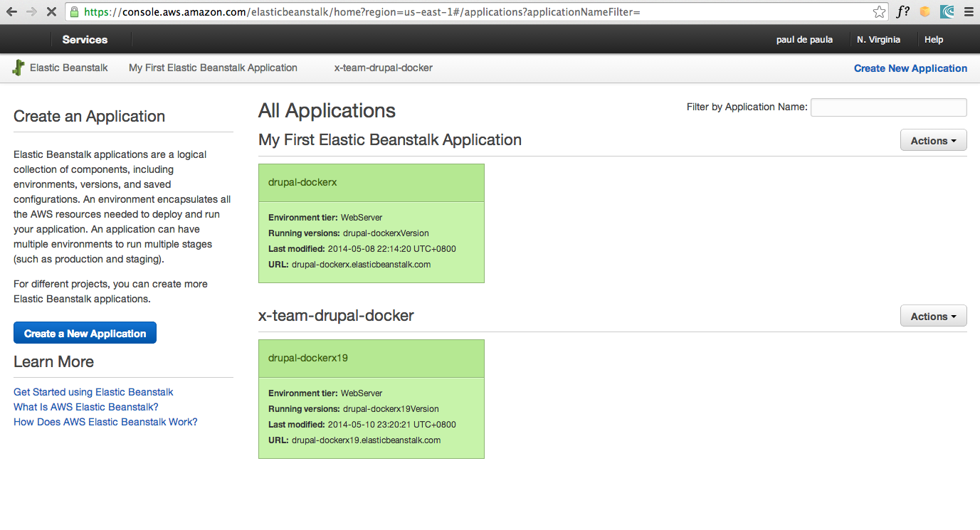The image size is (980, 530).
Task: Open My First Elastic Beanstalk Application breadcrumb
Action: [213, 68]
